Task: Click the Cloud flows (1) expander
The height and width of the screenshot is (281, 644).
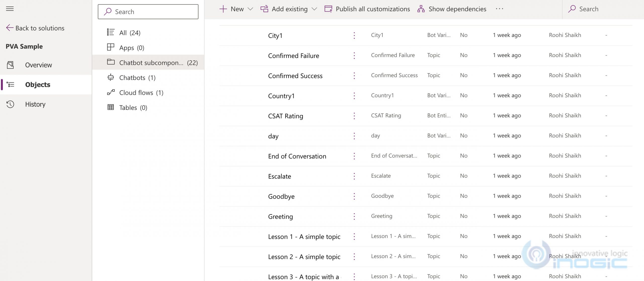Action: click(x=141, y=92)
